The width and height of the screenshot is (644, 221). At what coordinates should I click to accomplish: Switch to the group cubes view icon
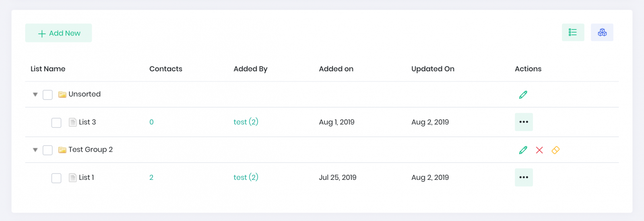602,32
